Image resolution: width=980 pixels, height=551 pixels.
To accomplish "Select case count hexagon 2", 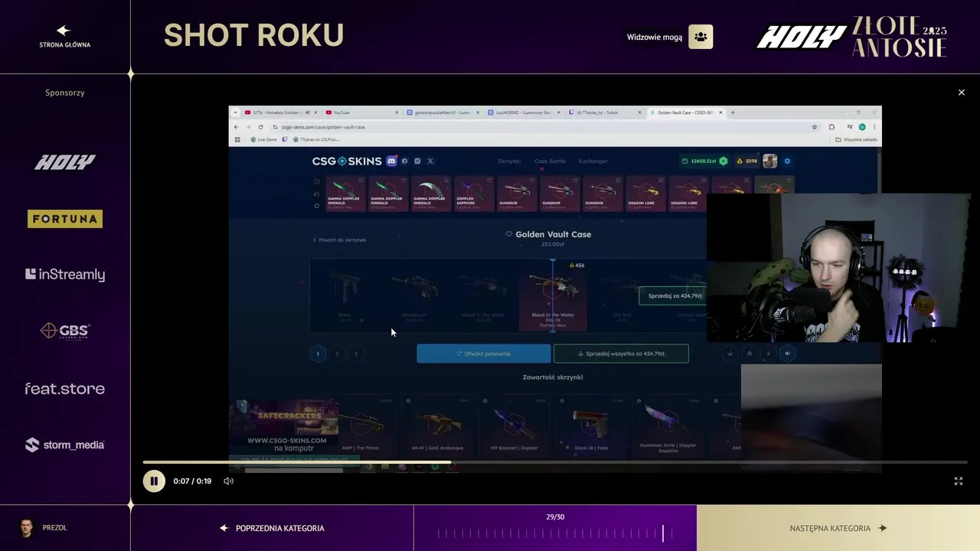I will pyautogui.click(x=337, y=354).
